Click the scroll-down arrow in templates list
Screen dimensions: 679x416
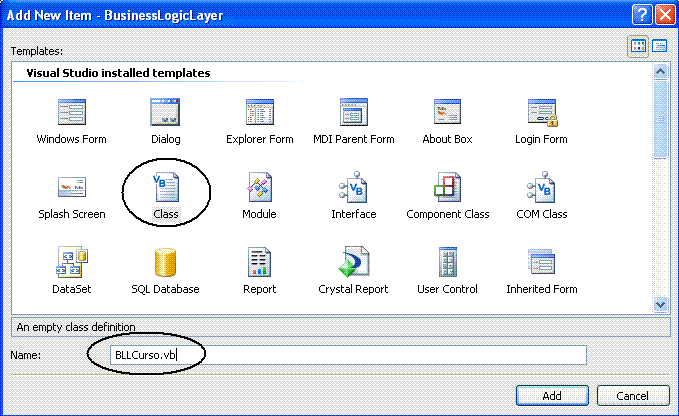(660, 304)
